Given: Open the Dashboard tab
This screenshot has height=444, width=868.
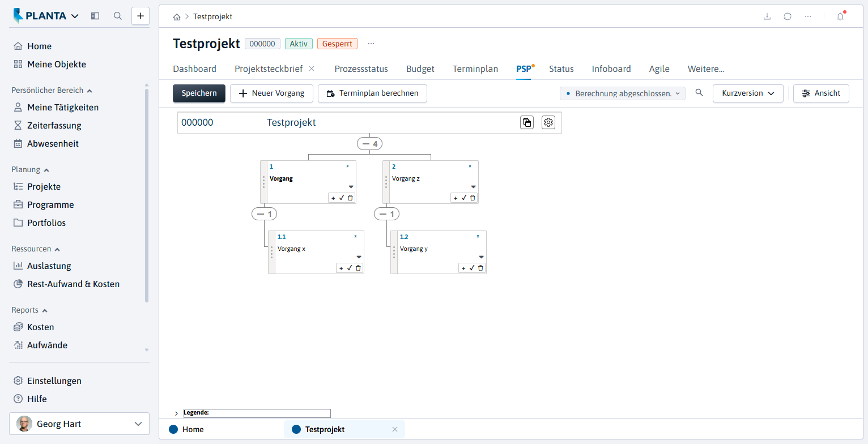Looking at the screenshot, I should click(x=194, y=69).
